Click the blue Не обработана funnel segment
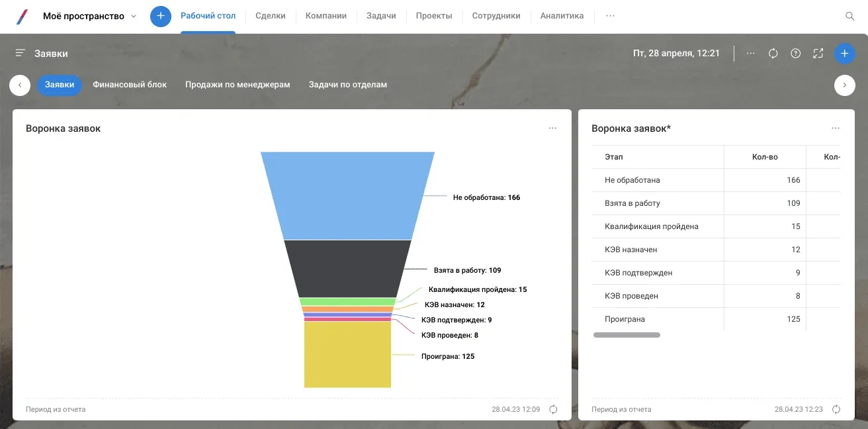Viewport: 868px width, 429px height. point(347,195)
